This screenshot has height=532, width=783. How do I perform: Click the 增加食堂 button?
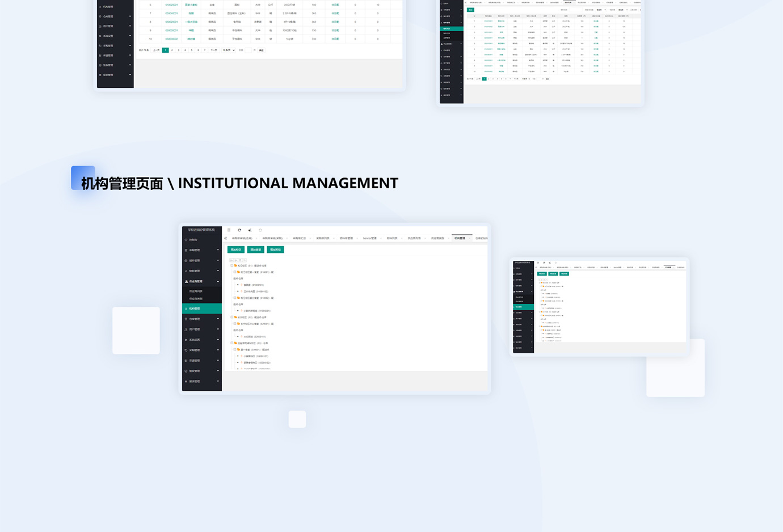tap(256, 250)
